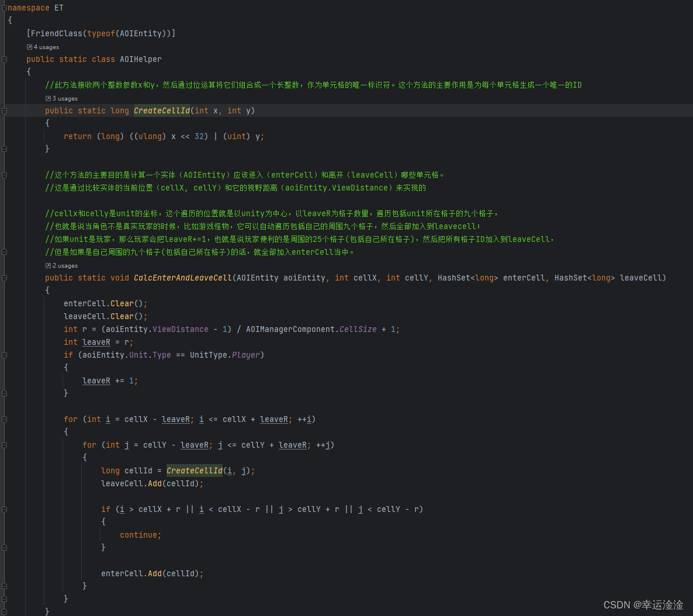Click the leaveCell.Clear() statement

pos(105,316)
